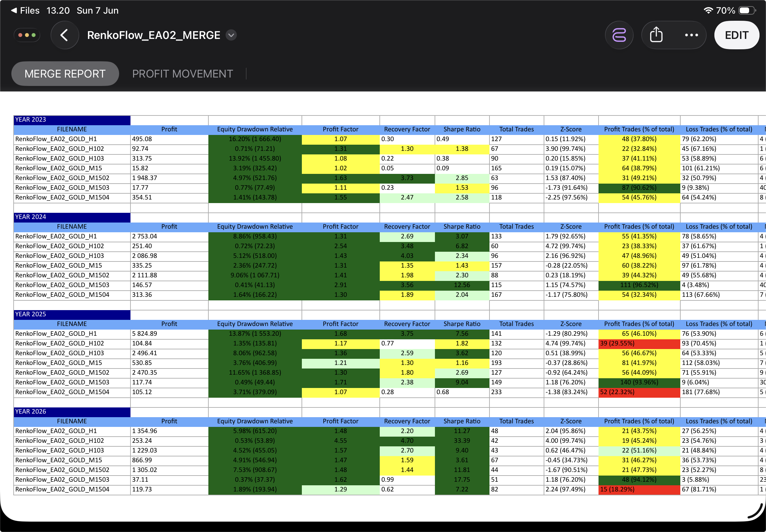Image resolution: width=766 pixels, height=532 pixels.
Task: Select 2024 Sharpe Ratio cell 12.56
Action: [462, 285]
